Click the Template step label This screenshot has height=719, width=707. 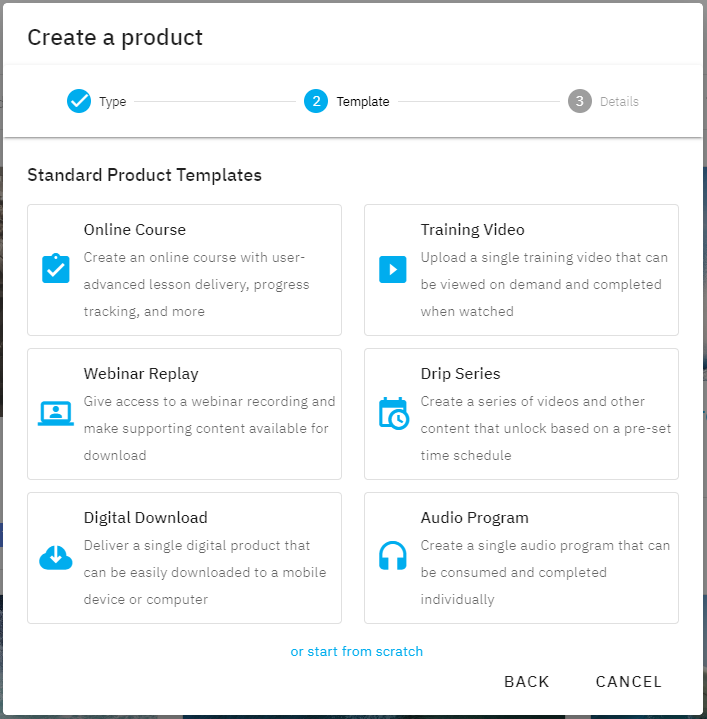[x=363, y=101]
